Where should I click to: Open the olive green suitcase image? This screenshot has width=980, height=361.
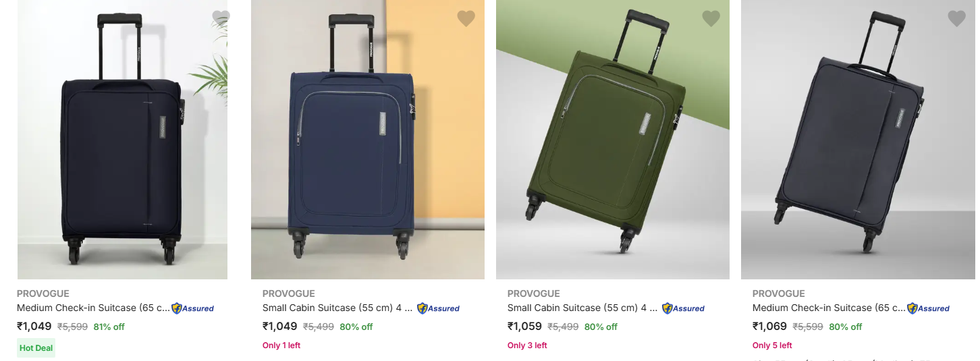612,142
